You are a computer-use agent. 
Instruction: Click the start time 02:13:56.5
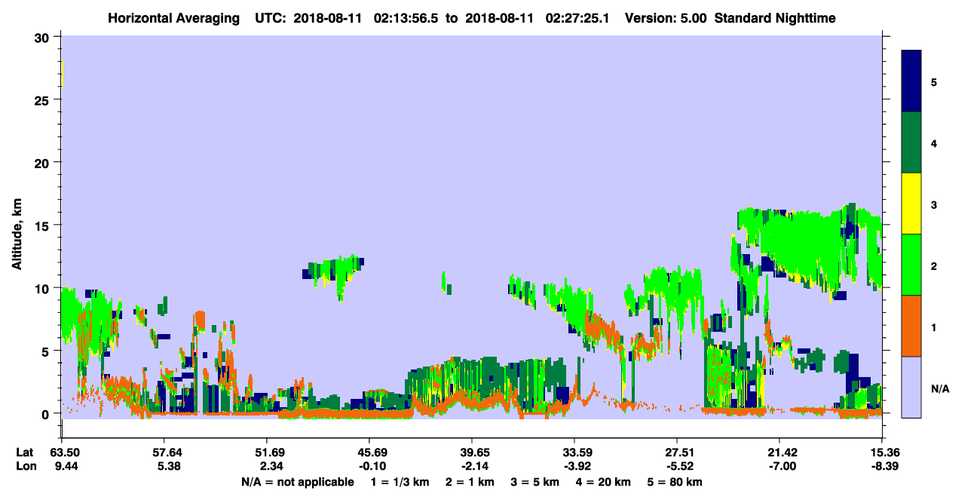point(408,18)
